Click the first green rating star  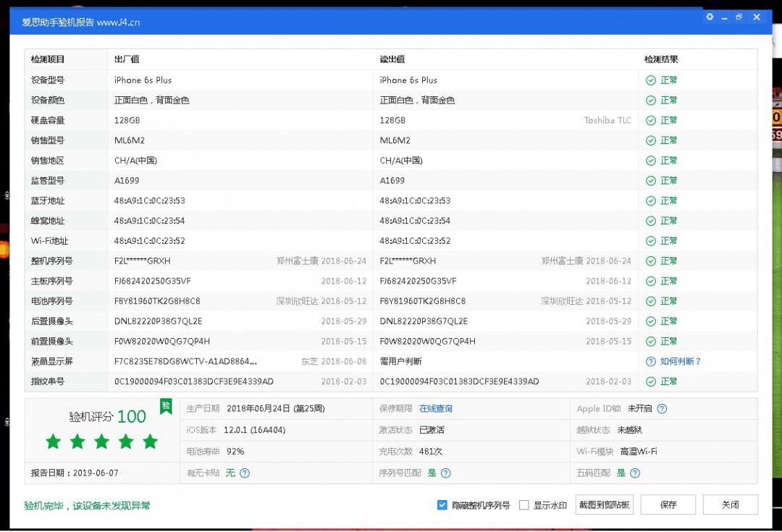coord(54,442)
